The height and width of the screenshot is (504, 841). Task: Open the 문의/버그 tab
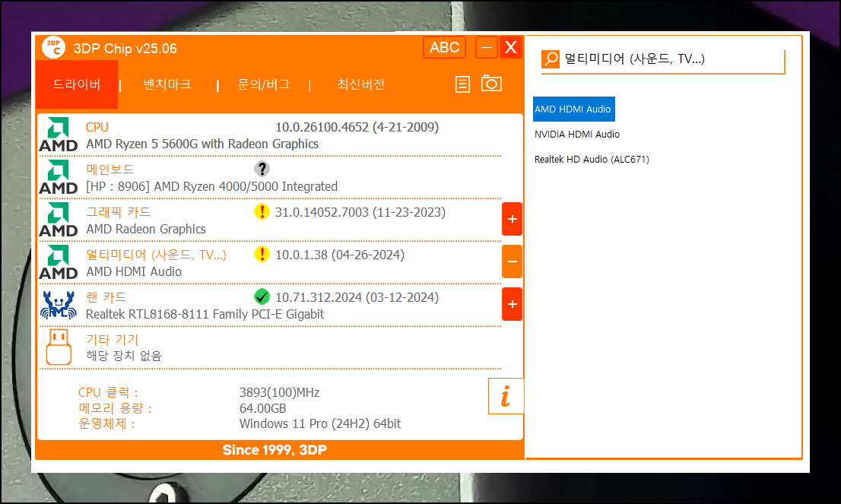pos(263,84)
